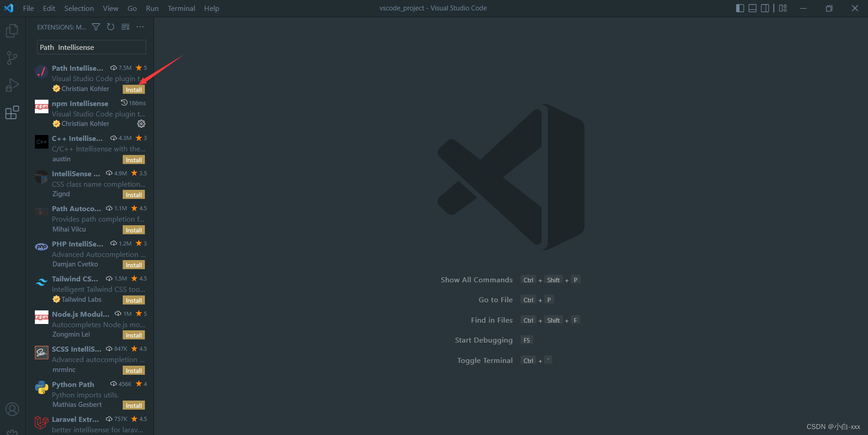Open the Customize Layout control
868x435 pixels.
pos(783,8)
